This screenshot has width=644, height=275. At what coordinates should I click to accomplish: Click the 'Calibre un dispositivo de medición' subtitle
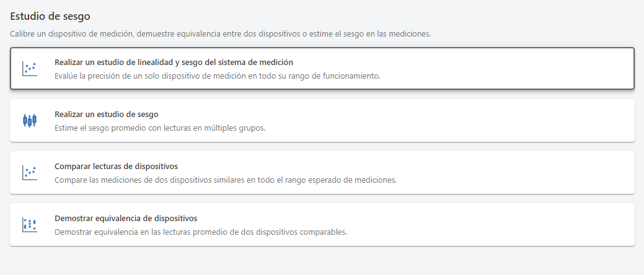(220, 33)
